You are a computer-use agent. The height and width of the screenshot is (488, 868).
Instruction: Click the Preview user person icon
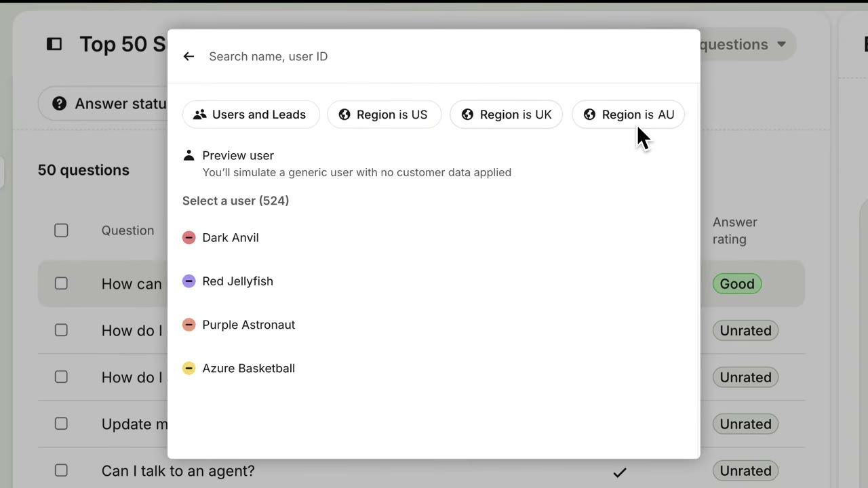189,155
